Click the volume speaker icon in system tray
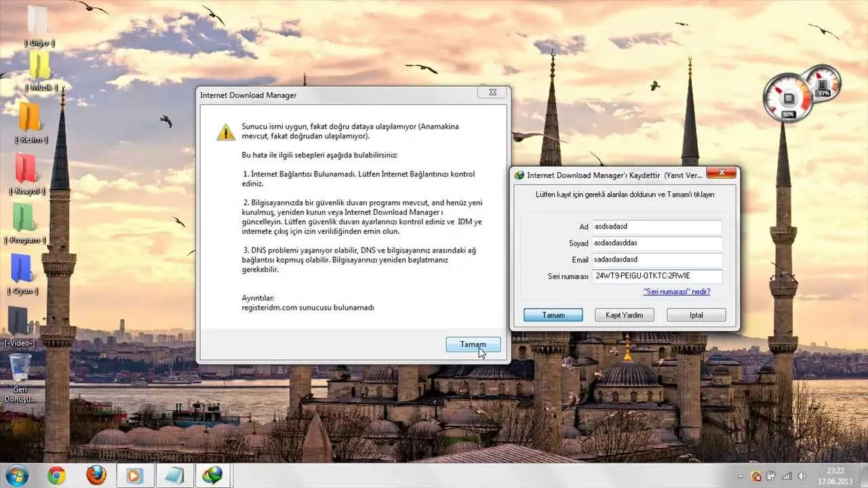The width and height of the screenshot is (868, 488). click(802, 476)
